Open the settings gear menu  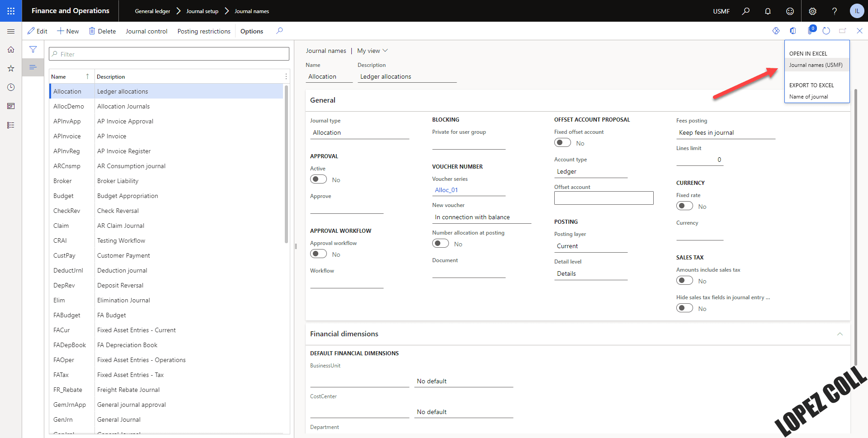pos(812,11)
